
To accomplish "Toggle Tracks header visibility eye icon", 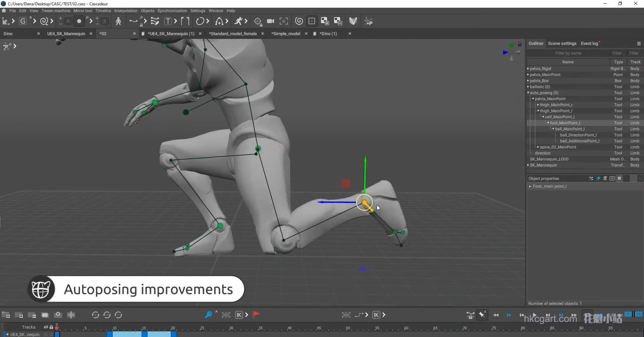I will pyautogui.click(x=46, y=327).
